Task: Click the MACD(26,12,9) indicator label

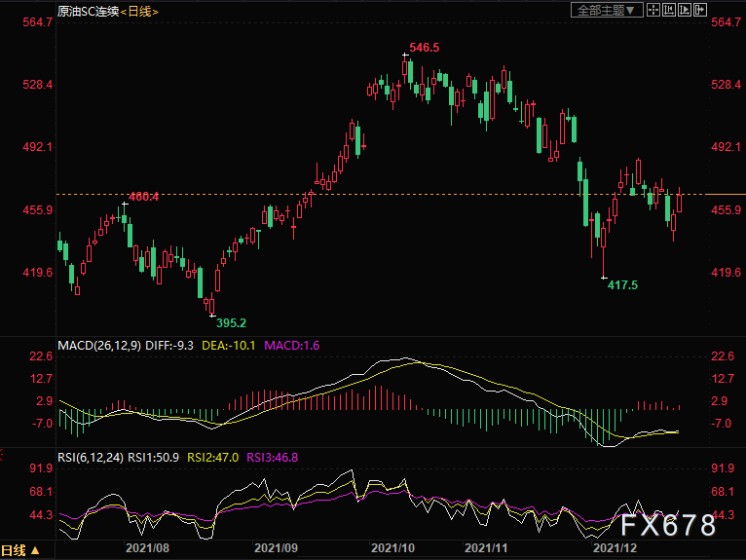Action: 99,346
